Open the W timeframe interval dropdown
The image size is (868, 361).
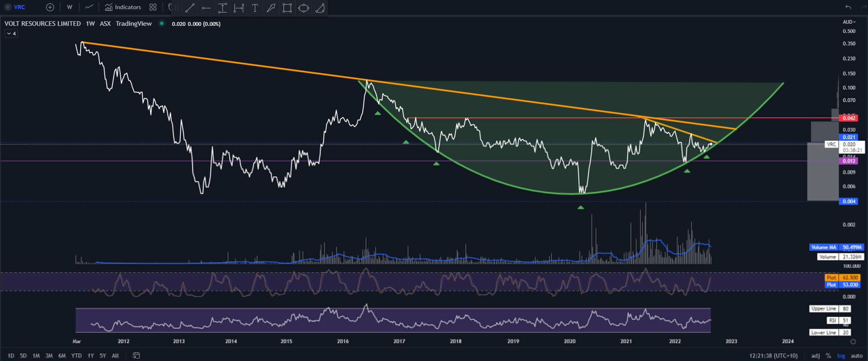69,7
